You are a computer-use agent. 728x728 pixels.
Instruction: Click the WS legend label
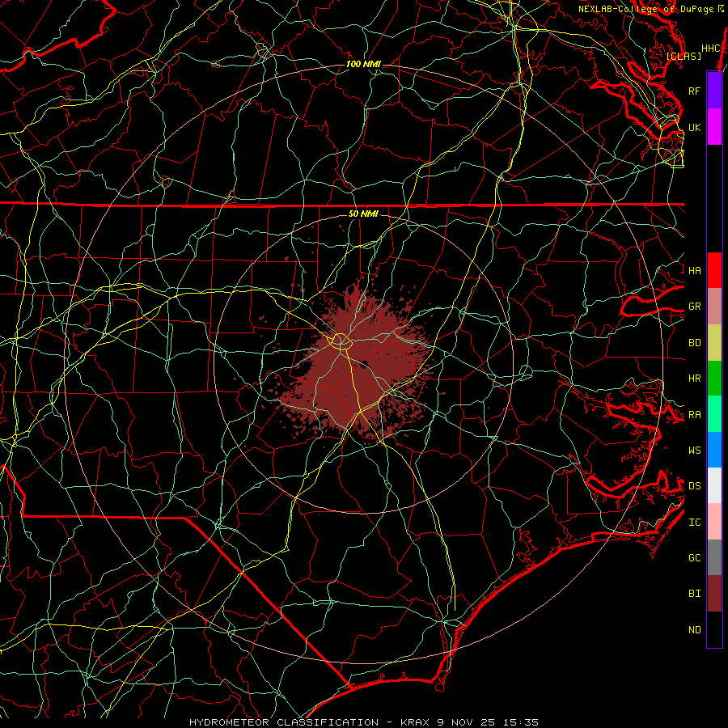point(694,450)
